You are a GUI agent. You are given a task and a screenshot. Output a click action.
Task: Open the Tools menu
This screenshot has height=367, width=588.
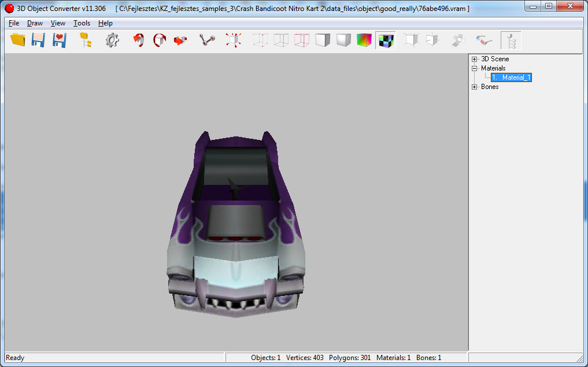point(82,23)
